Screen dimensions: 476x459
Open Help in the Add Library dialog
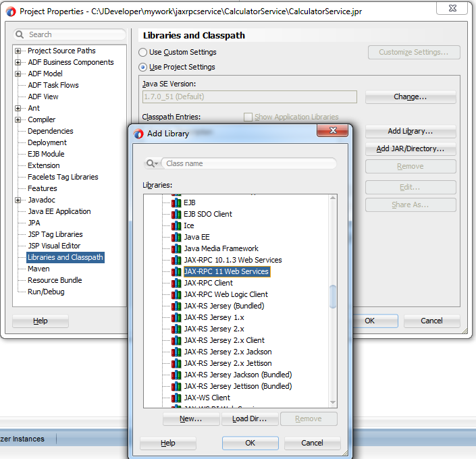[x=168, y=443]
